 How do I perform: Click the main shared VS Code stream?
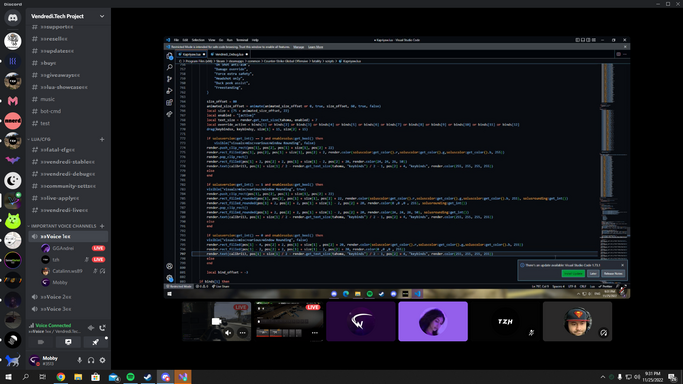tap(397, 168)
